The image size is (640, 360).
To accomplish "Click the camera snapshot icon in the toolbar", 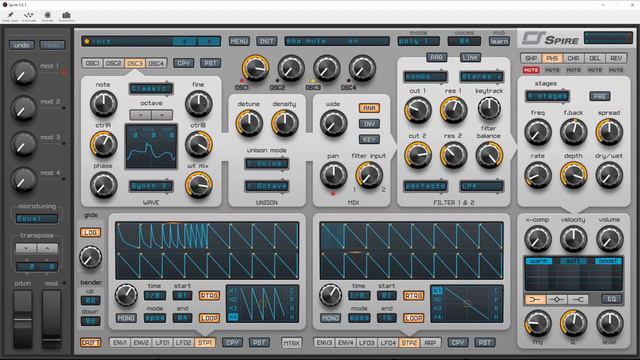I will [67, 15].
